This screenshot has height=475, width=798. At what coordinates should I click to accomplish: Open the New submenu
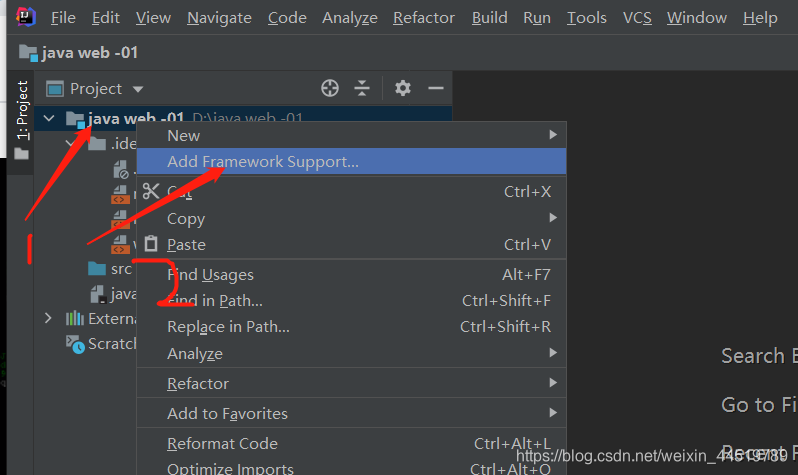coord(351,135)
